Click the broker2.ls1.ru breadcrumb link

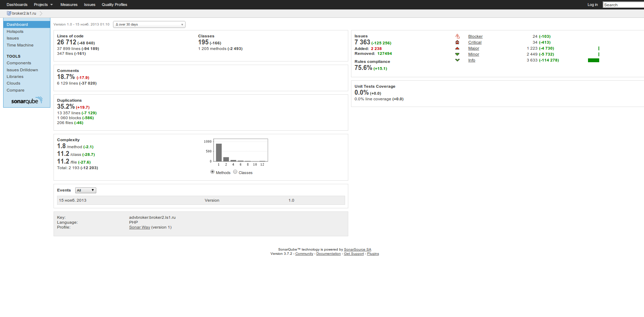coord(24,13)
